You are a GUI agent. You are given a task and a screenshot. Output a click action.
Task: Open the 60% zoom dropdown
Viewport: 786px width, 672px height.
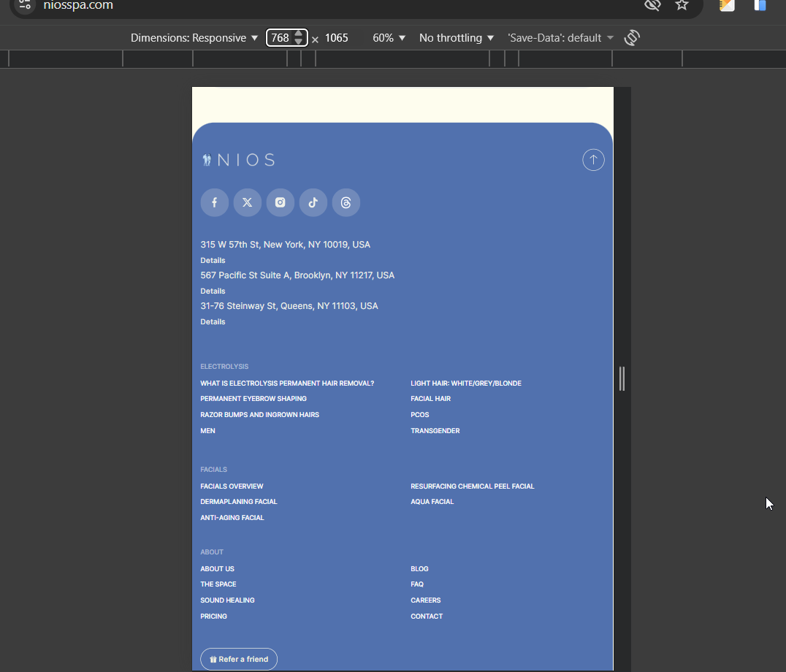[x=389, y=38]
